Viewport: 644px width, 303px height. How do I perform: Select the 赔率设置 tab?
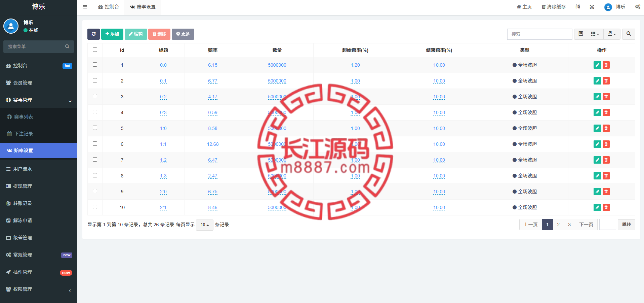point(143,7)
